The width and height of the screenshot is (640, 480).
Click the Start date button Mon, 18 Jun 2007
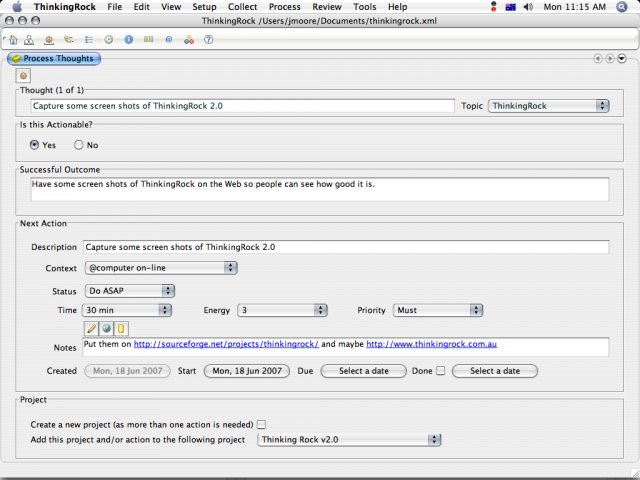(x=247, y=371)
